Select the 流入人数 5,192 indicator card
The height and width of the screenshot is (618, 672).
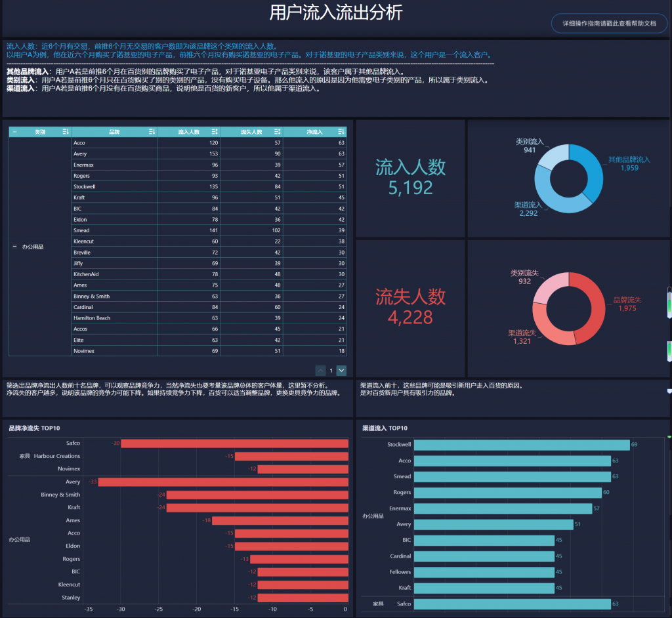point(410,178)
